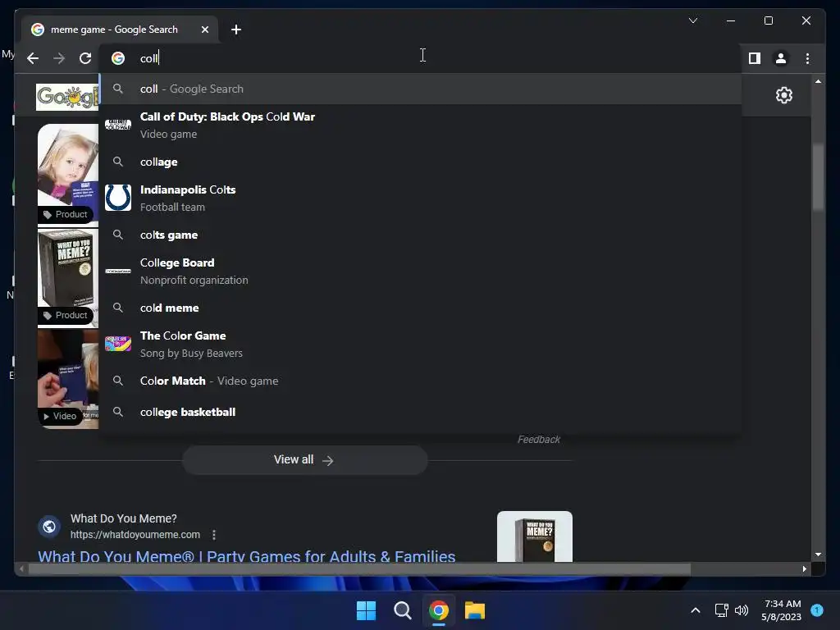Click the Indianapolis Colts horseshoe logo
The height and width of the screenshot is (630, 840).
pyautogui.click(x=118, y=198)
